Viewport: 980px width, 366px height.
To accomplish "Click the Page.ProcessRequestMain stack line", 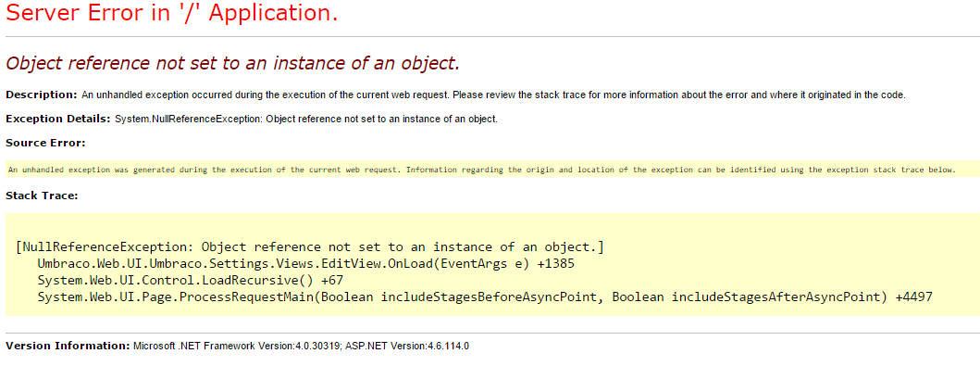I will pyautogui.click(x=485, y=297).
